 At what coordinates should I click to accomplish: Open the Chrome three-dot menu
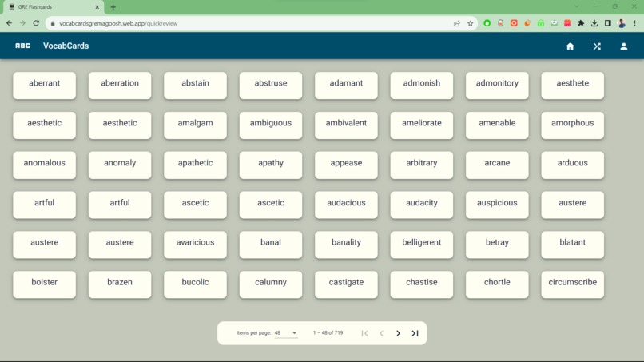point(634,23)
